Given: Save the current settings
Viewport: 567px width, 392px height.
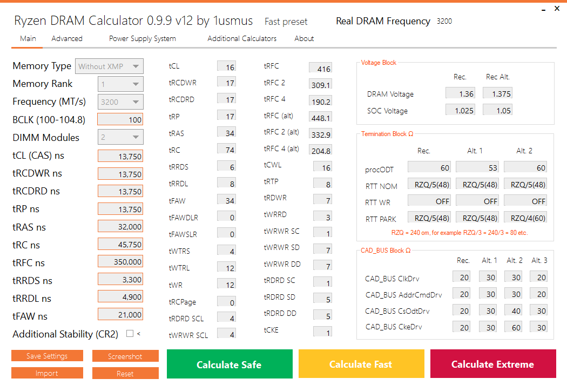Looking at the screenshot, I should coord(47,356).
